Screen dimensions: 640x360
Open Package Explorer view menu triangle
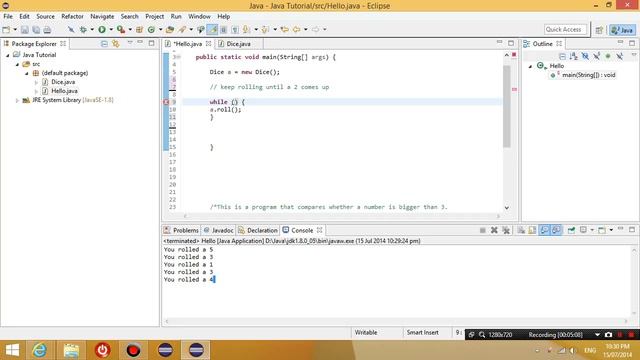(130, 43)
